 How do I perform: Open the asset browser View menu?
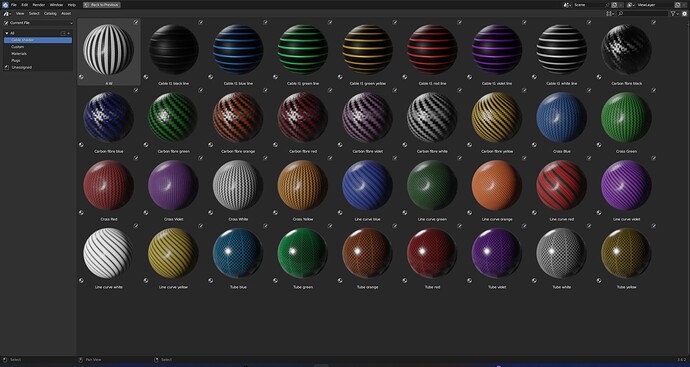pos(20,14)
